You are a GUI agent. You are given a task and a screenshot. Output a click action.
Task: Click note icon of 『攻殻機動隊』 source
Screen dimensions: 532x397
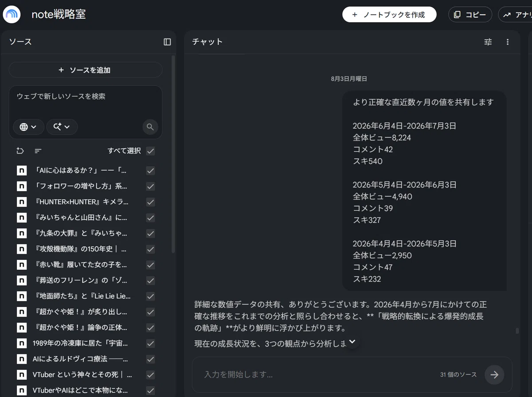[x=22, y=249]
